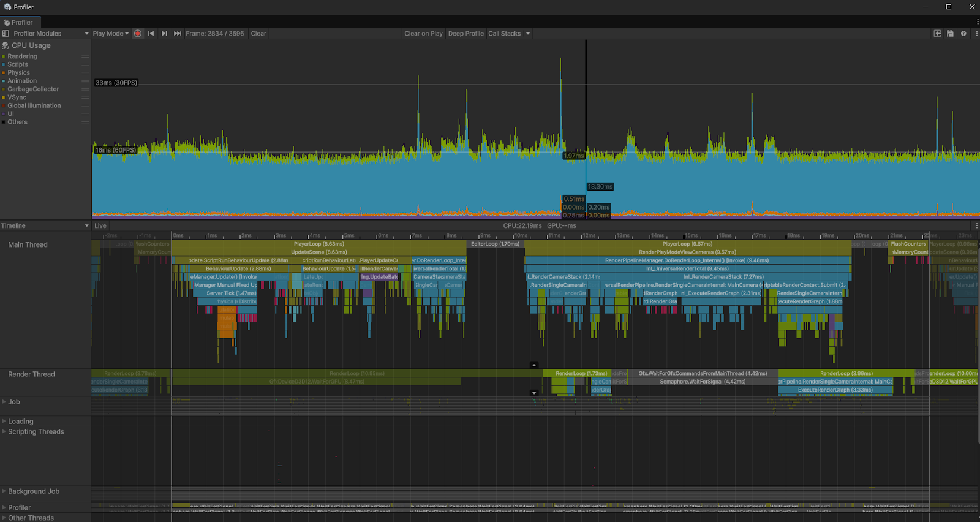Toggle Clear on Play
980x522 pixels.
point(423,34)
